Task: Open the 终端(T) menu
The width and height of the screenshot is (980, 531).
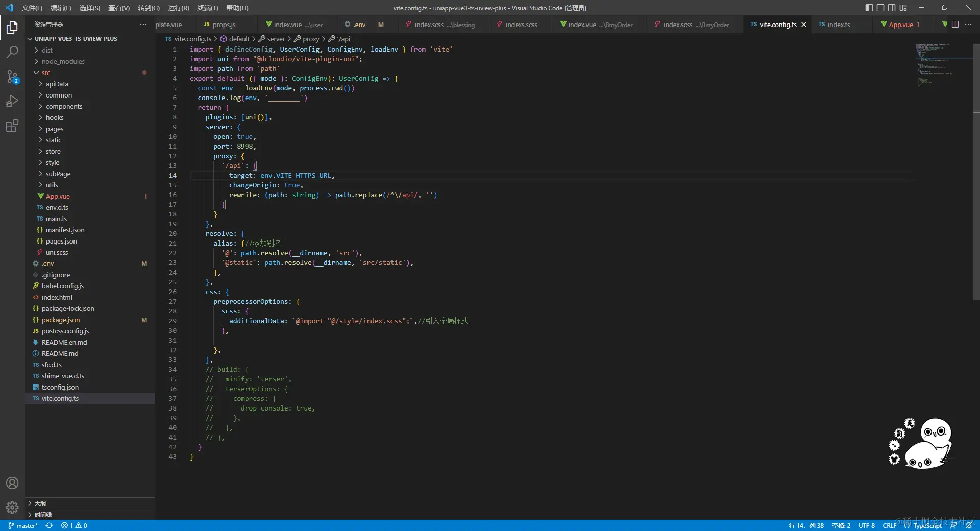Action: click(x=207, y=8)
